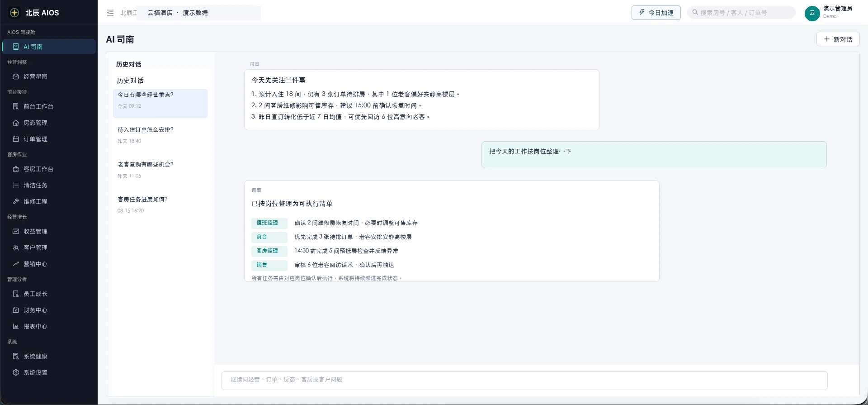868x405 pixels.
Task: Click the 客户管理 people icon
Action: 16,248
